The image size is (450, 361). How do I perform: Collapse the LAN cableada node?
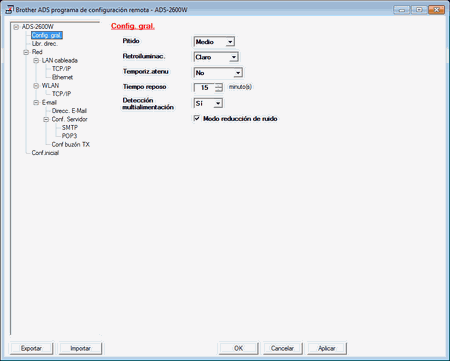tap(36, 60)
